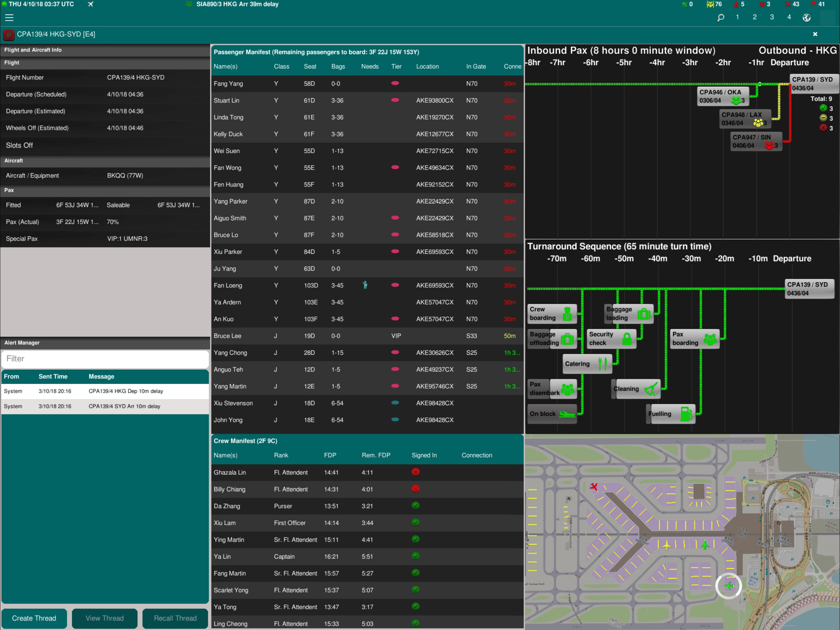Click Billy Chiang's signed-in status indicator
The width and height of the screenshot is (840, 630).
click(x=415, y=488)
